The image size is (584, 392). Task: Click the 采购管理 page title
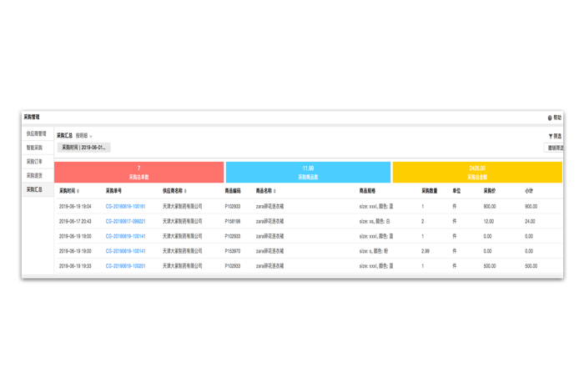(x=32, y=117)
